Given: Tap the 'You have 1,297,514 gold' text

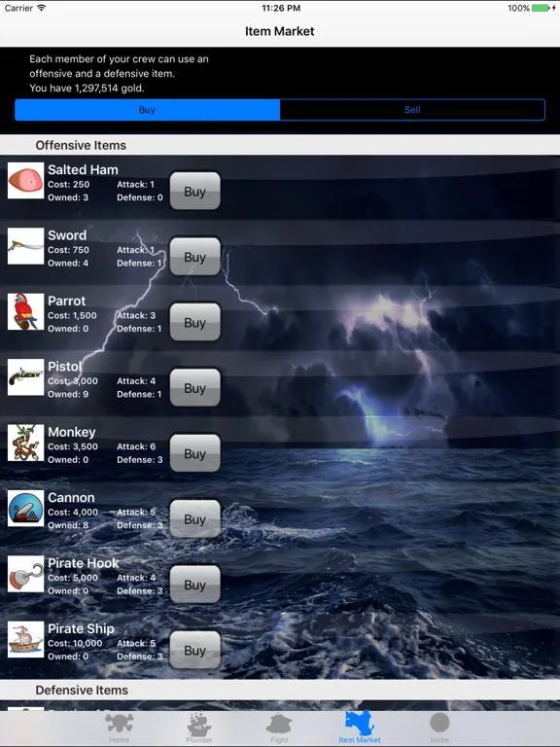Looking at the screenshot, I should click(x=87, y=89).
